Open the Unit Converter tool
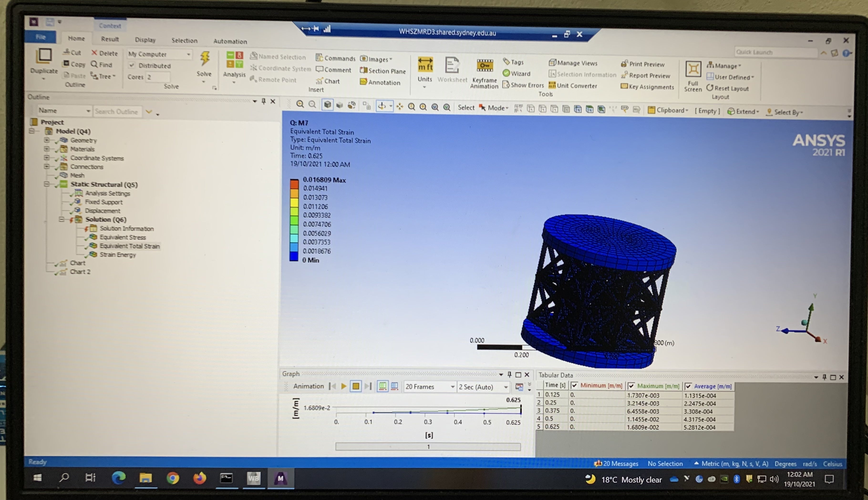 click(x=573, y=86)
